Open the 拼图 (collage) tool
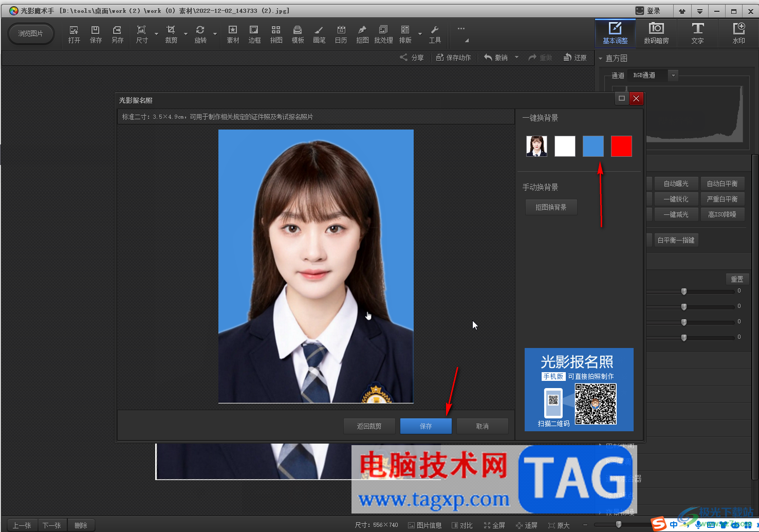 (x=276, y=34)
